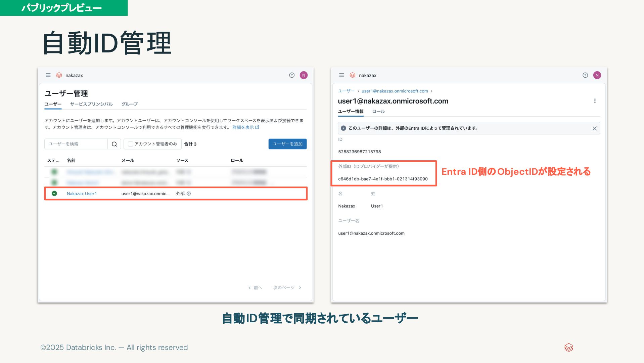The image size is (644, 363).
Task: Select the ロール tab in user detail
Action: 378,112
